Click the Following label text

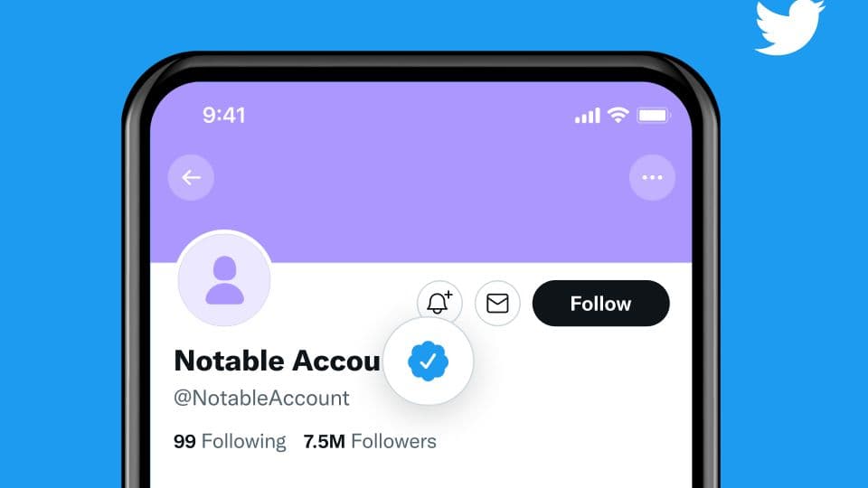[243, 442]
